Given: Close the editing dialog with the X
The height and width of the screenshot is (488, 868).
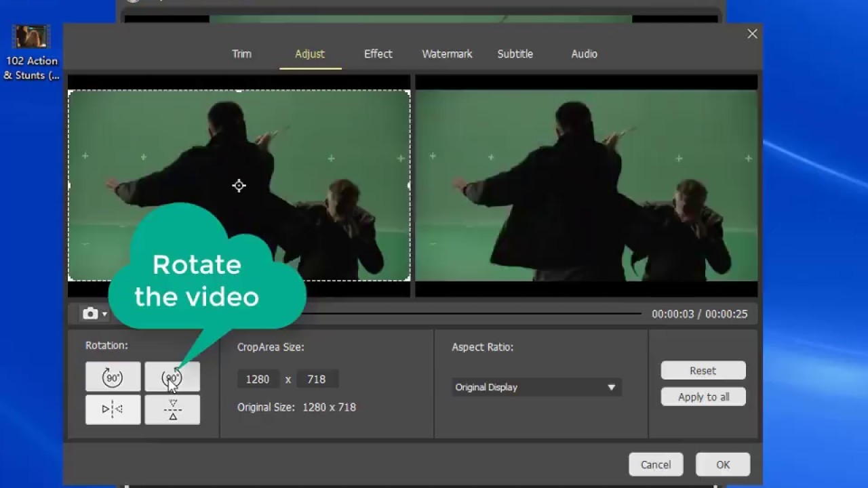Looking at the screenshot, I should [x=752, y=34].
